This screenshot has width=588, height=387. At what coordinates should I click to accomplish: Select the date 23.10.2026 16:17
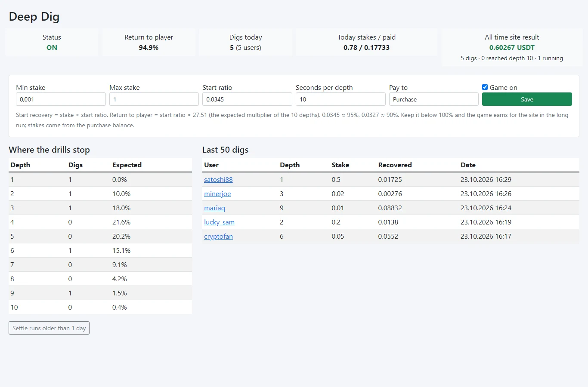pyautogui.click(x=486, y=236)
